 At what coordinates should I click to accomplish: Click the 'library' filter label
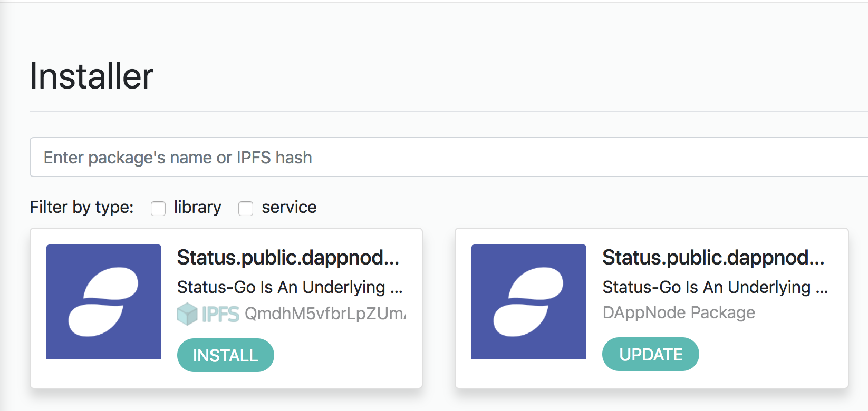[x=198, y=207]
